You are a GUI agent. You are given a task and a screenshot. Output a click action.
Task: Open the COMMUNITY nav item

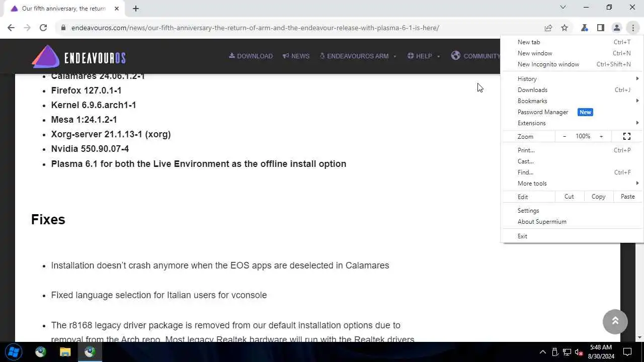coord(475,56)
